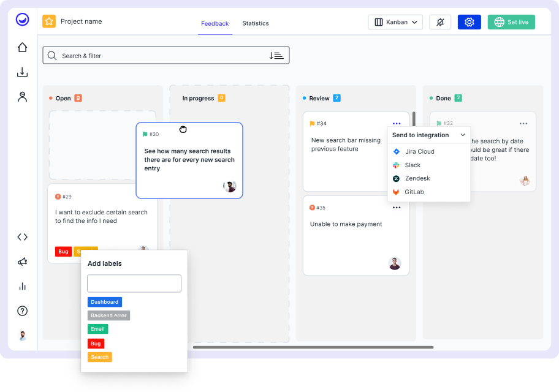
Task: Click the blue settings gear button
Action: click(469, 22)
